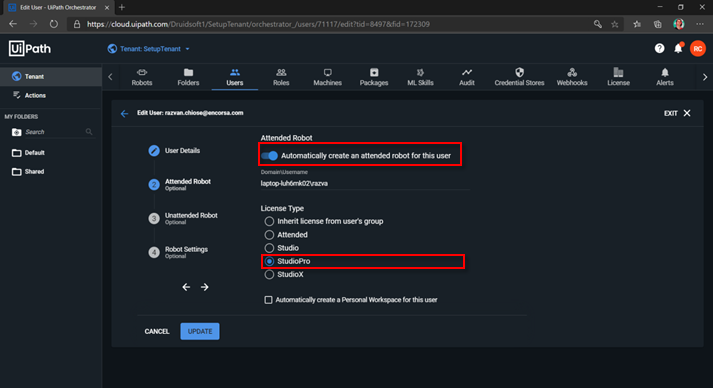
Task: Open the ML Skills tab
Action: [420, 77]
